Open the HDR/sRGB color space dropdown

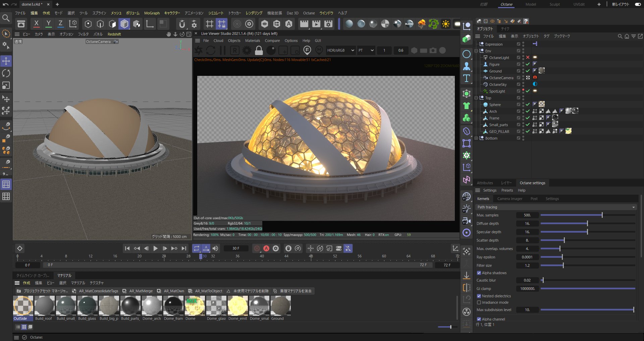340,50
